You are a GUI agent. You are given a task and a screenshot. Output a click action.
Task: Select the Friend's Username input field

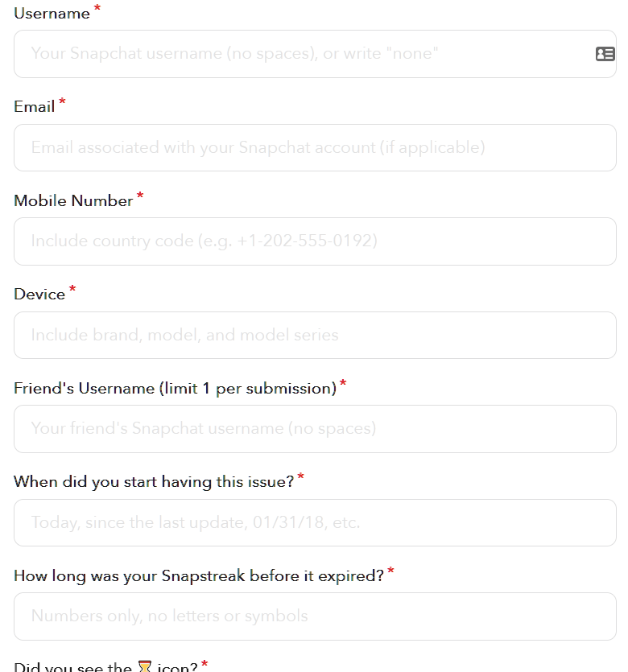[315, 429]
